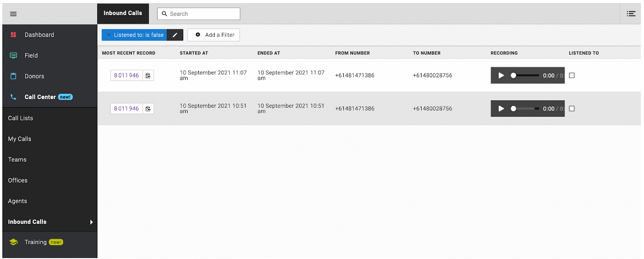Click the list view icon top right
Image resolution: width=644 pixels, height=259 pixels.
631,14
